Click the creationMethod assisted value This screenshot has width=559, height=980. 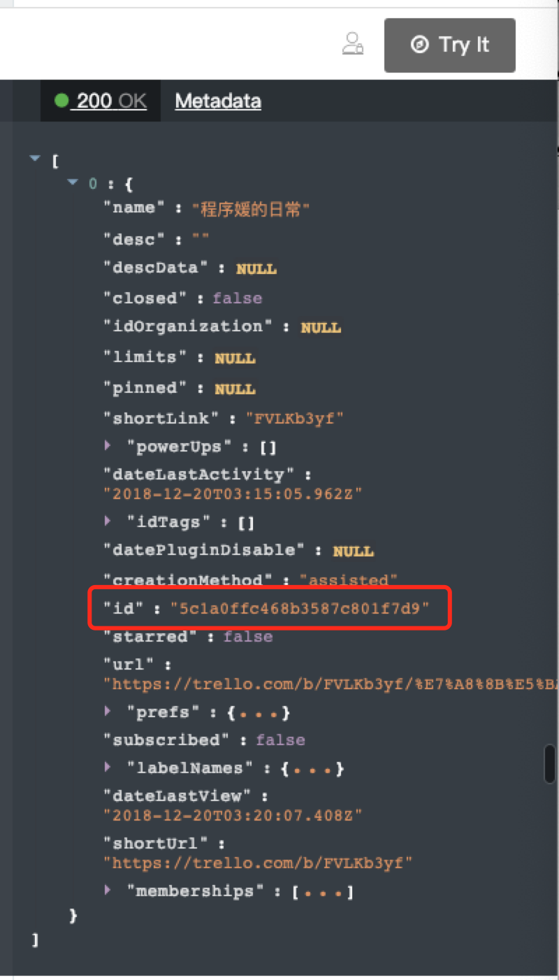click(x=348, y=579)
